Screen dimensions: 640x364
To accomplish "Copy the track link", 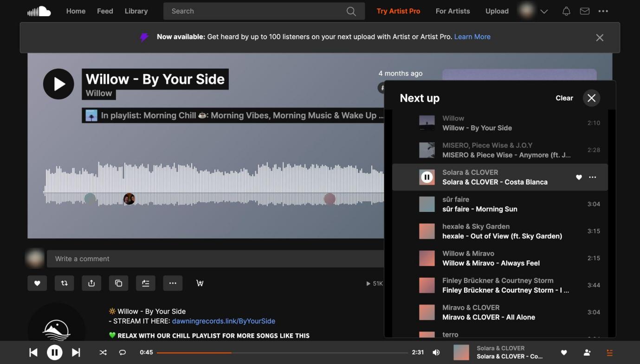I will click(118, 283).
